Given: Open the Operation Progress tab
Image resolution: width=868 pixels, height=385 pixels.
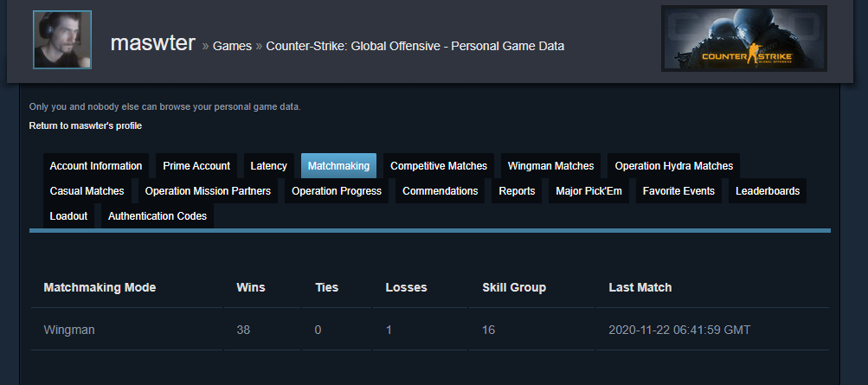Looking at the screenshot, I should point(337,191).
